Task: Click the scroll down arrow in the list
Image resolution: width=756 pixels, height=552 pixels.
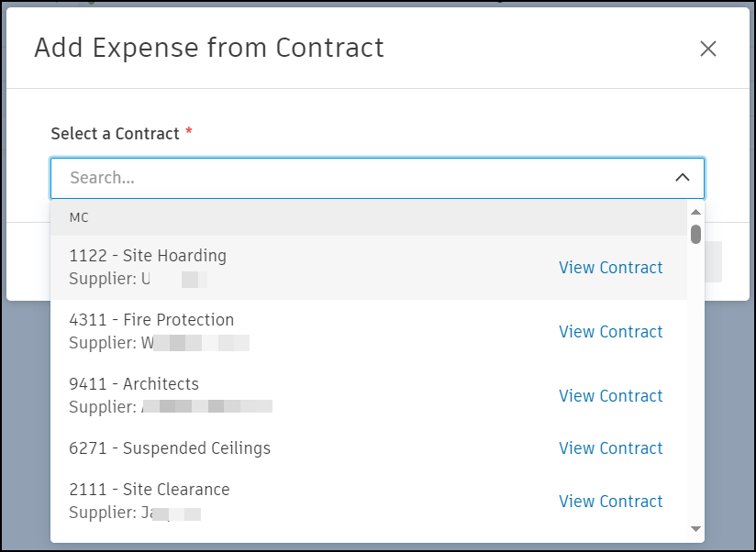Action: tap(695, 529)
